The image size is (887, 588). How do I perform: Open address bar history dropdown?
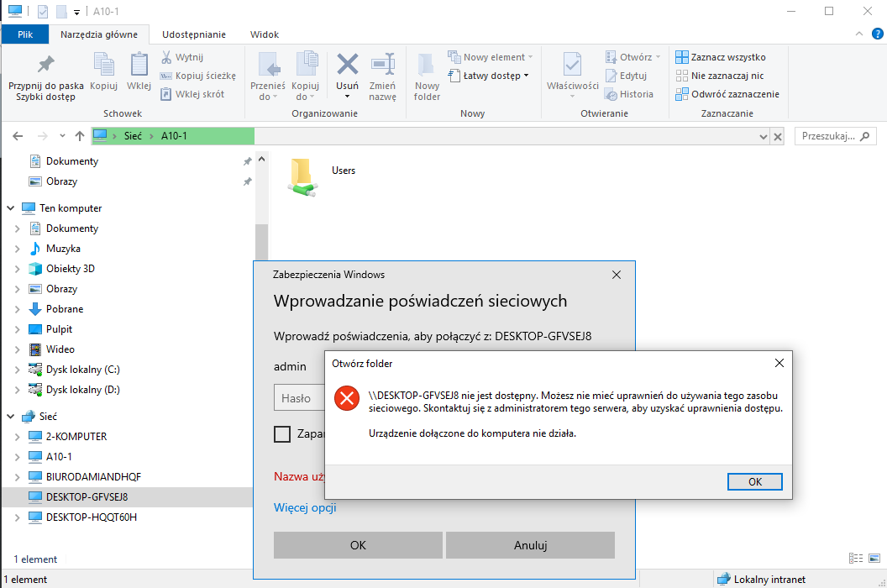pyautogui.click(x=764, y=136)
